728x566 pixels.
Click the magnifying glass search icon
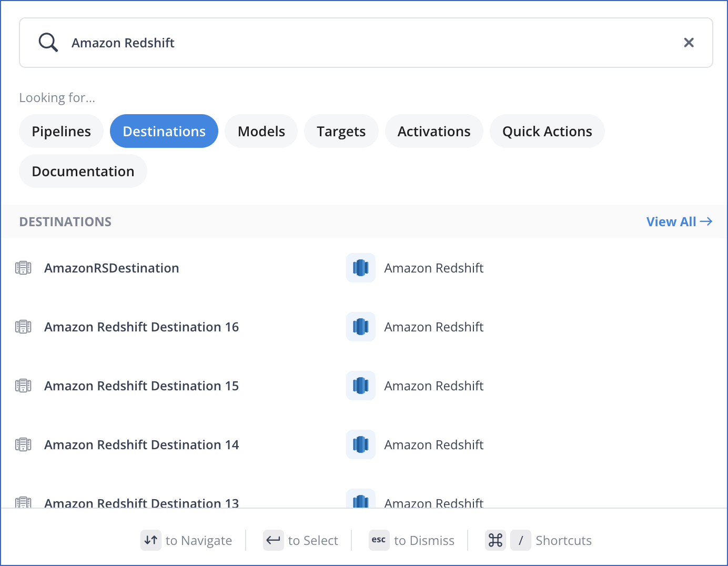[x=48, y=43]
